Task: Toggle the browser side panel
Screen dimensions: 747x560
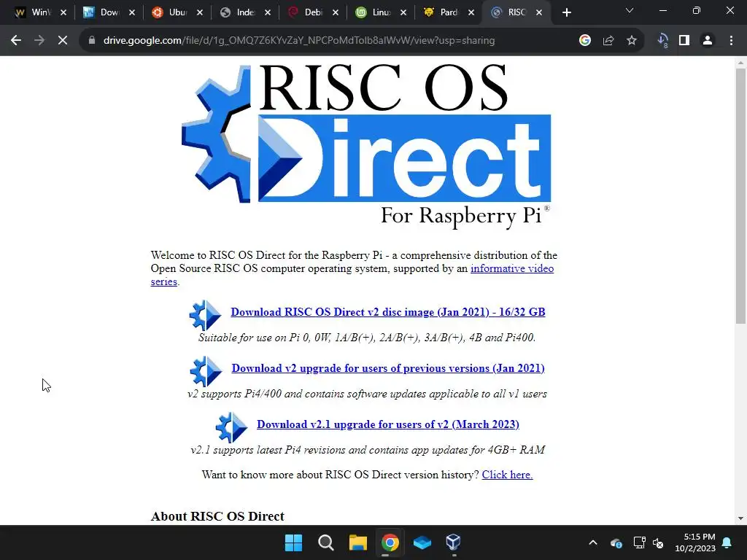Action: click(684, 41)
